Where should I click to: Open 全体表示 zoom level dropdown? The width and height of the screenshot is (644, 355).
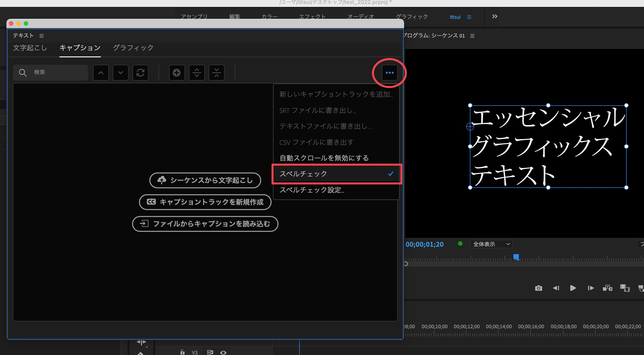coord(491,244)
